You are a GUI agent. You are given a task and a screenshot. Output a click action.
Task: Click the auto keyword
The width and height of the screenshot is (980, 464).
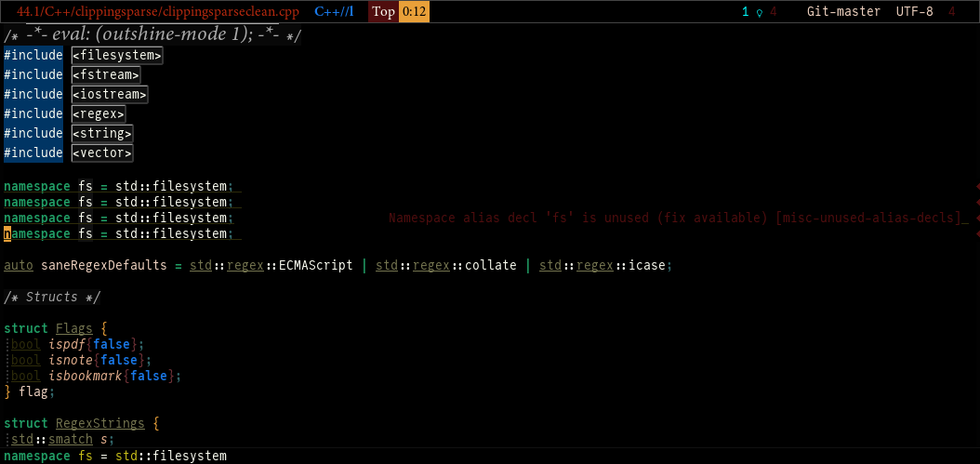click(18, 265)
